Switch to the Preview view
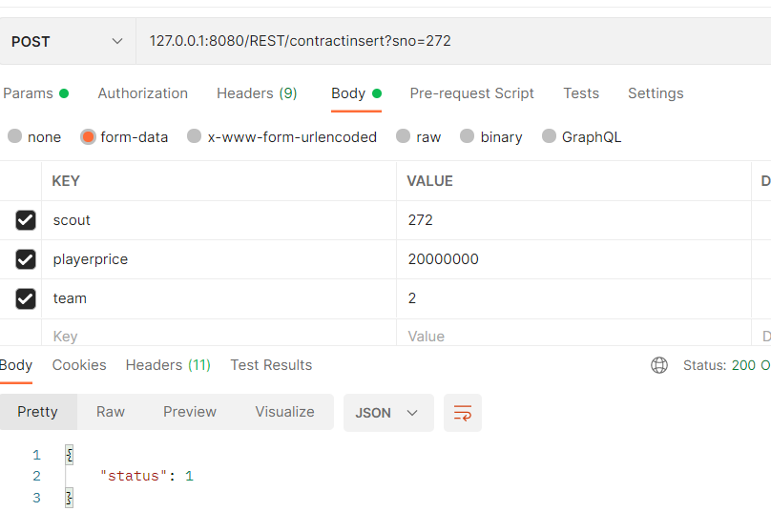 pyautogui.click(x=189, y=412)
